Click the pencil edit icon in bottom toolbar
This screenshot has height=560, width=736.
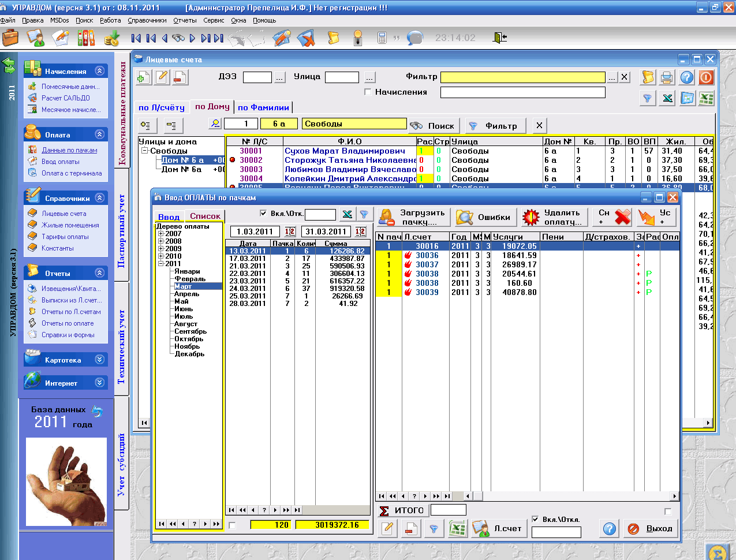388,528
